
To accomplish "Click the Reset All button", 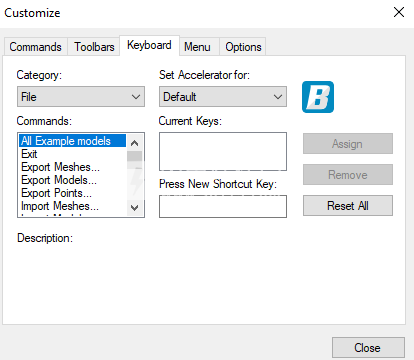I will coord(348,206).
